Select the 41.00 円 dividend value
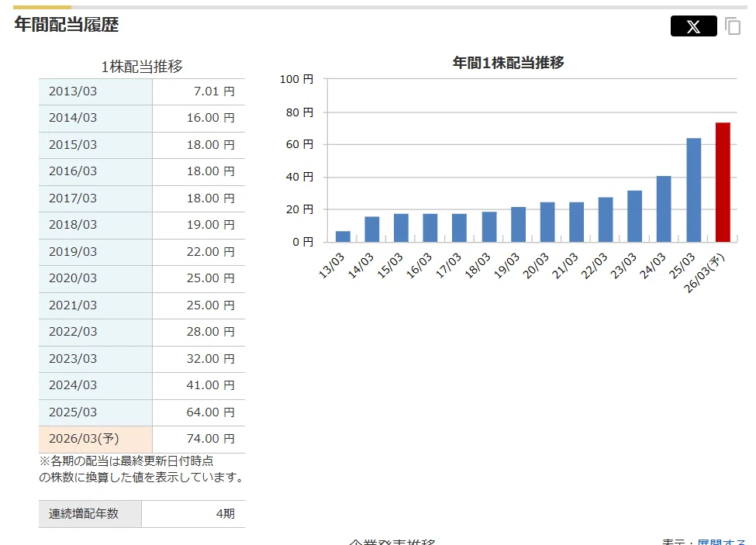The width and height of the screenshot is (756, 545). click(x=211, y=385)
